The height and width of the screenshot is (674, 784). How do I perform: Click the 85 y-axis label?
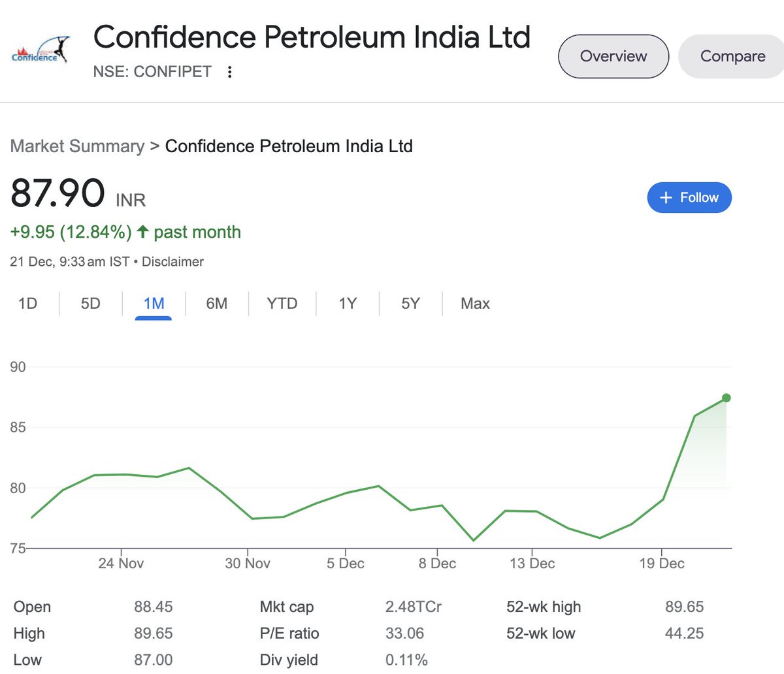click(x=18, y=428)
